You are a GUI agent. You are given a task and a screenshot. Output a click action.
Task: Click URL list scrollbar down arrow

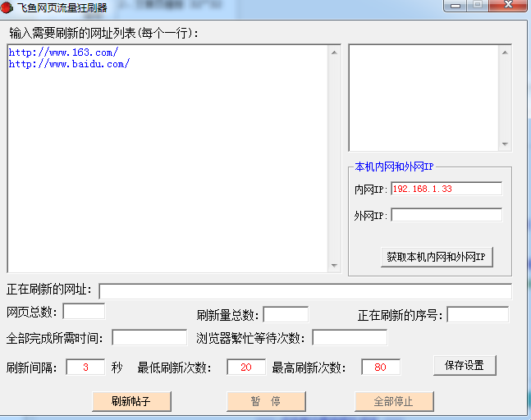point(334,266)
